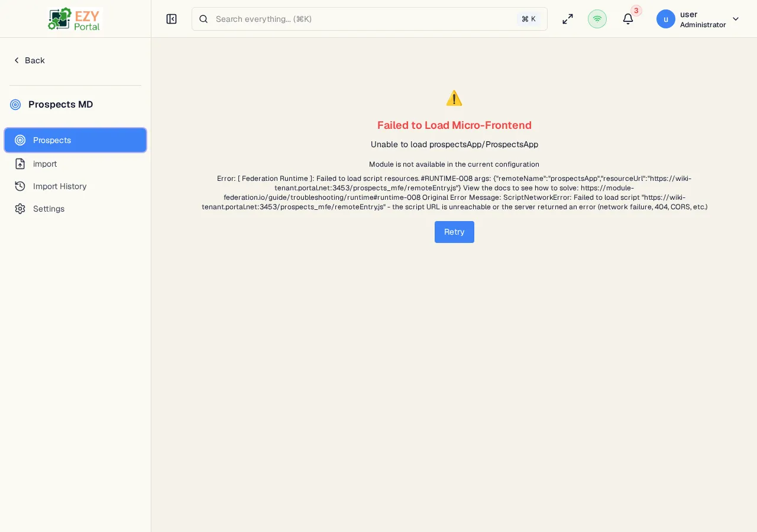Click the import file upload icon
This screenshot has width=757, height=532.
(x=20, y=164)
